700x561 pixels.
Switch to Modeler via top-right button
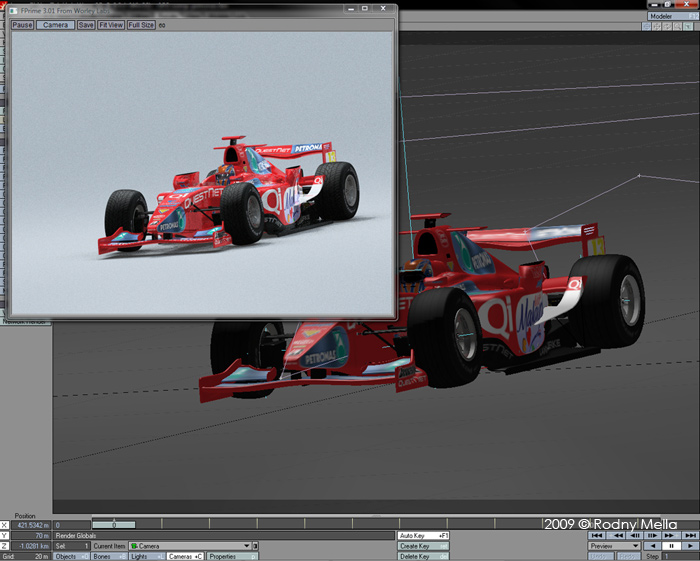[673, 16]
